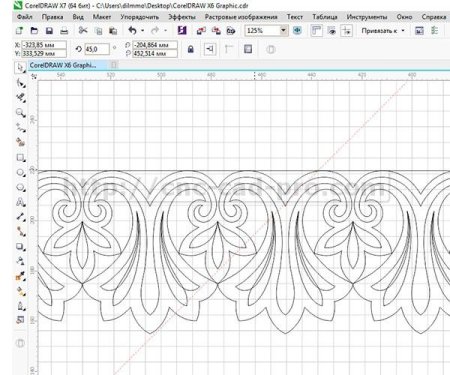The image size is (450, 375).
Task: Click the Copy icon
Action: click(98, 31)
